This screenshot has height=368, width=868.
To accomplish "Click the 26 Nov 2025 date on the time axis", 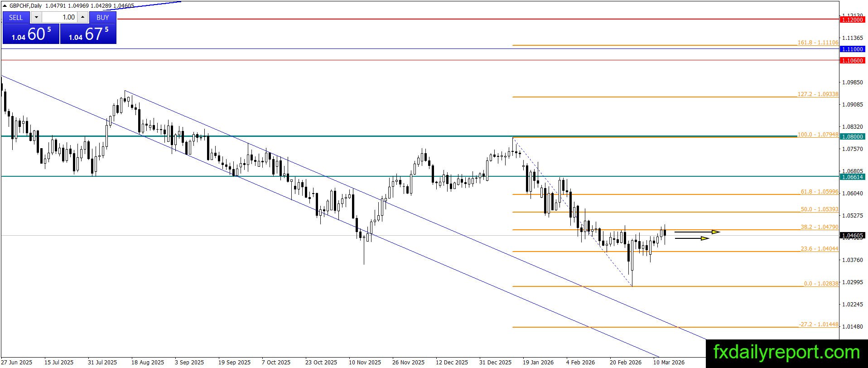I will coord(409,363).
